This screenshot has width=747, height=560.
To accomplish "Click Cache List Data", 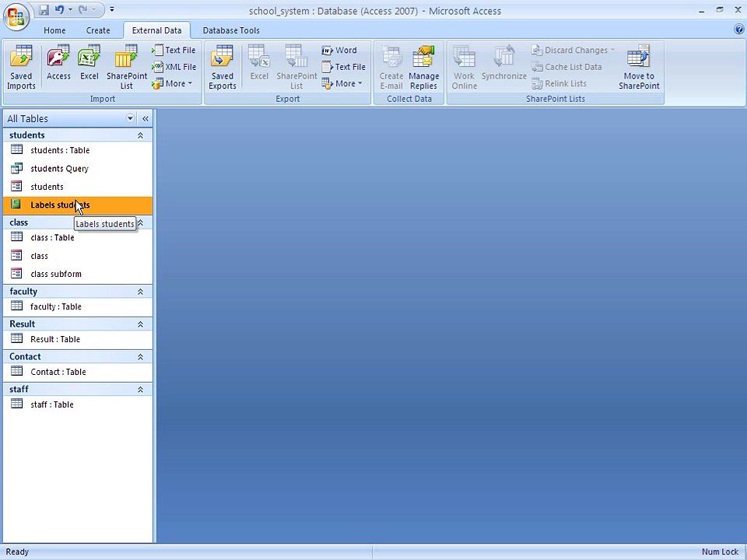I will (566, 67).
